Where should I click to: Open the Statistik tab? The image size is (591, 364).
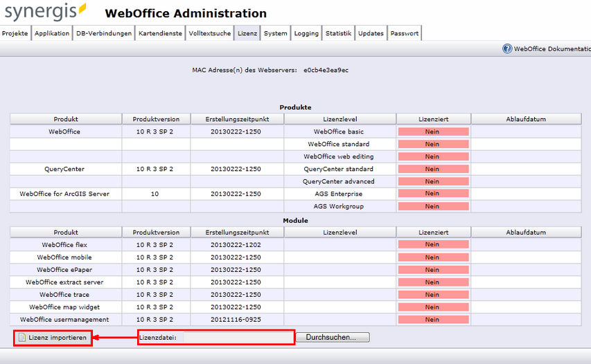(x=339, y=33)
